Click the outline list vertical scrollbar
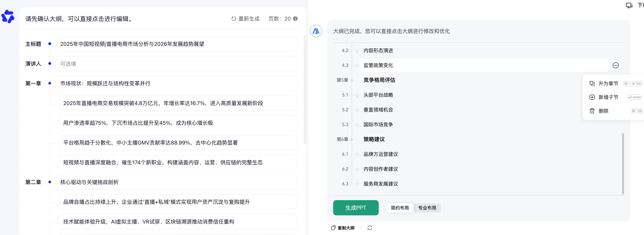This screenshot has height=235, width=644. pyautogui.click(x=623, y=164)
